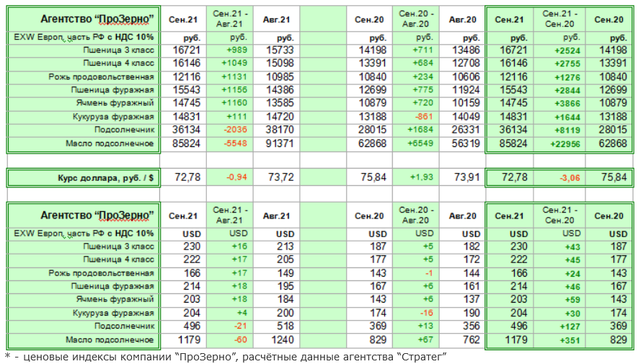Image resolution: width=638 pixels, height=364 pixels.
Task: Select the +351 USD yearly change
Action: [570, 341]
